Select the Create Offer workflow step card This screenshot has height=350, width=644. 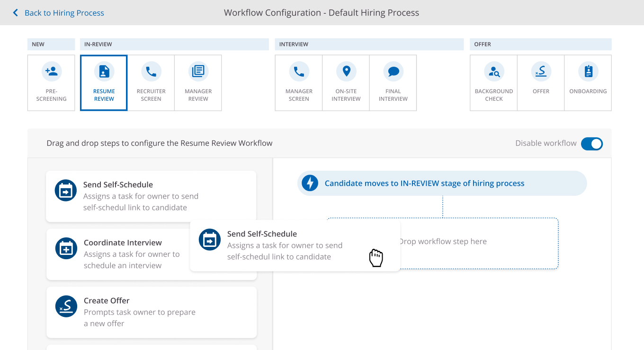pyautogui.click(x=151, y=312)
